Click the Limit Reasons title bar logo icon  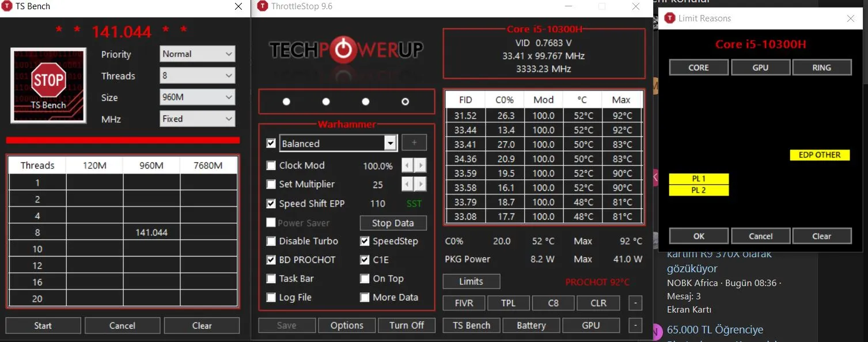(670, 18)
